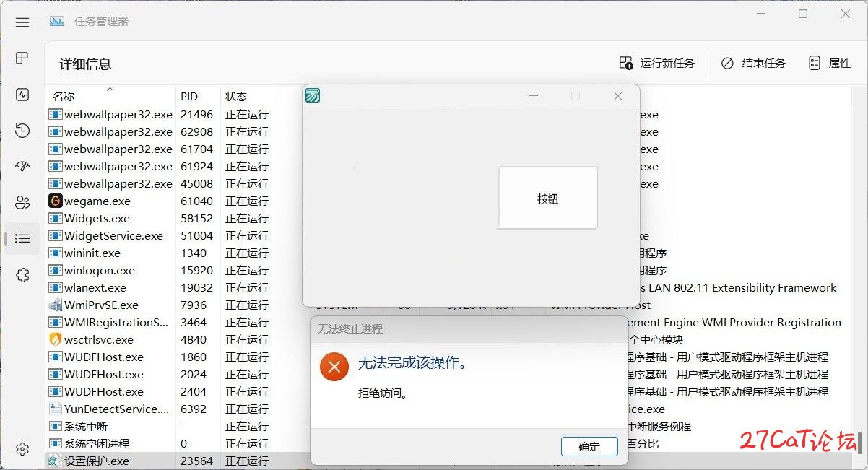Click the app icon in small window titlebar
The height and width of the screenshot is (470, 868).
click(x=313, y=96)
